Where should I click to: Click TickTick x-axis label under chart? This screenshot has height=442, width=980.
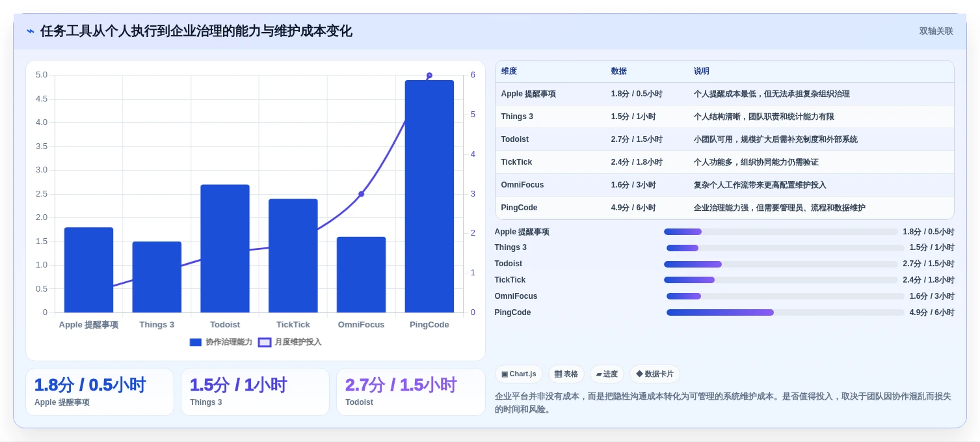pyautogui.click(x=293, y=324)
